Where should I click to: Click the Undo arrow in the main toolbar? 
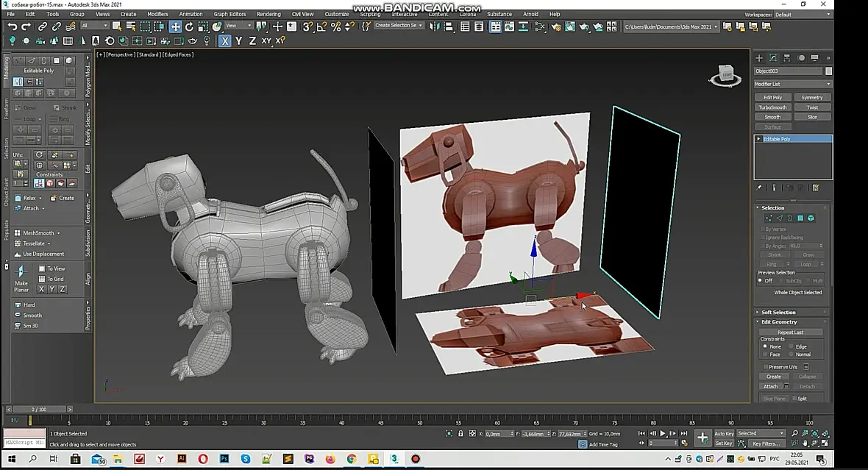(x=13, y=26)
